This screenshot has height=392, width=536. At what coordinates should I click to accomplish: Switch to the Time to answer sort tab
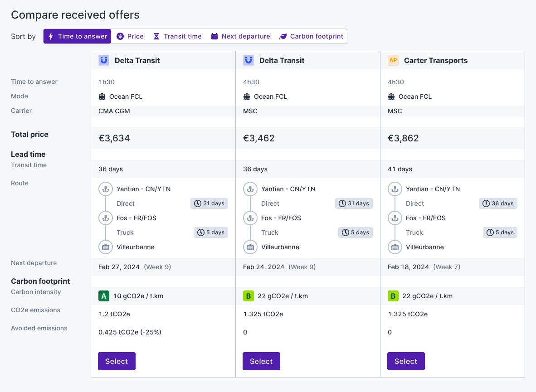click(77, 36)
